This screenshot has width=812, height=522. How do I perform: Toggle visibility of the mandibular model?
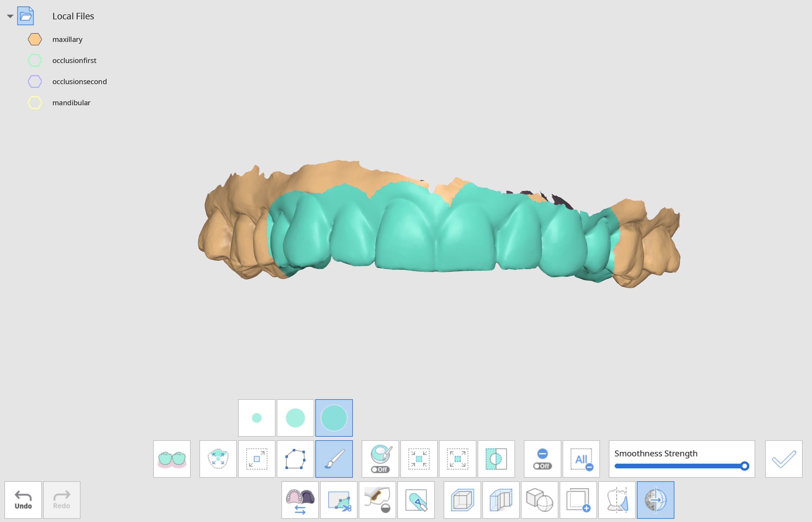[x=35, y=102]
